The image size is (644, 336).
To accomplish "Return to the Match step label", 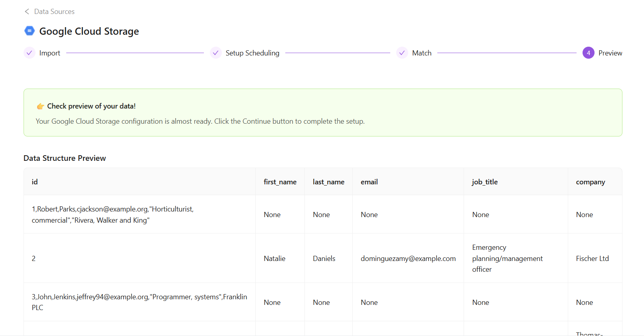I will click(x=421, y=53).
